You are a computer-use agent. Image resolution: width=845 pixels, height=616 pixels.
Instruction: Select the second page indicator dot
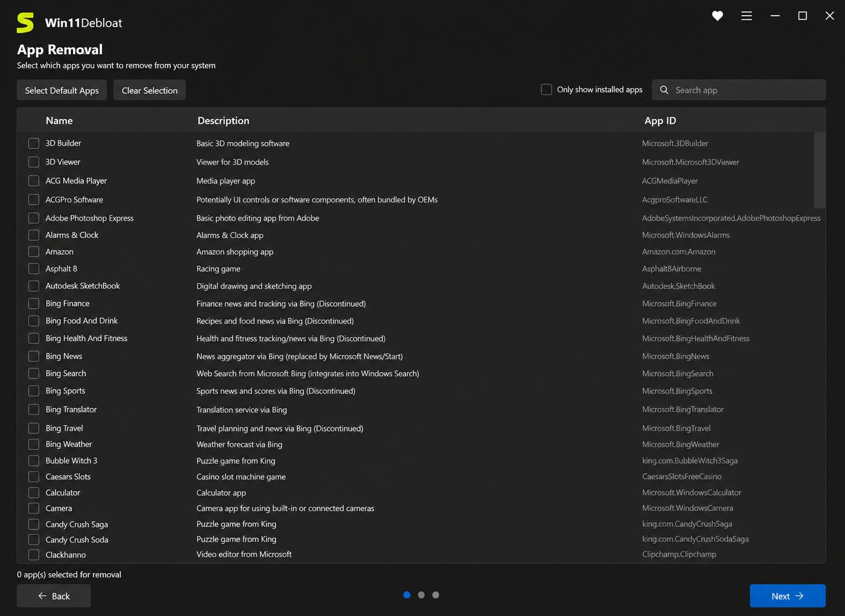click(421, 595)
